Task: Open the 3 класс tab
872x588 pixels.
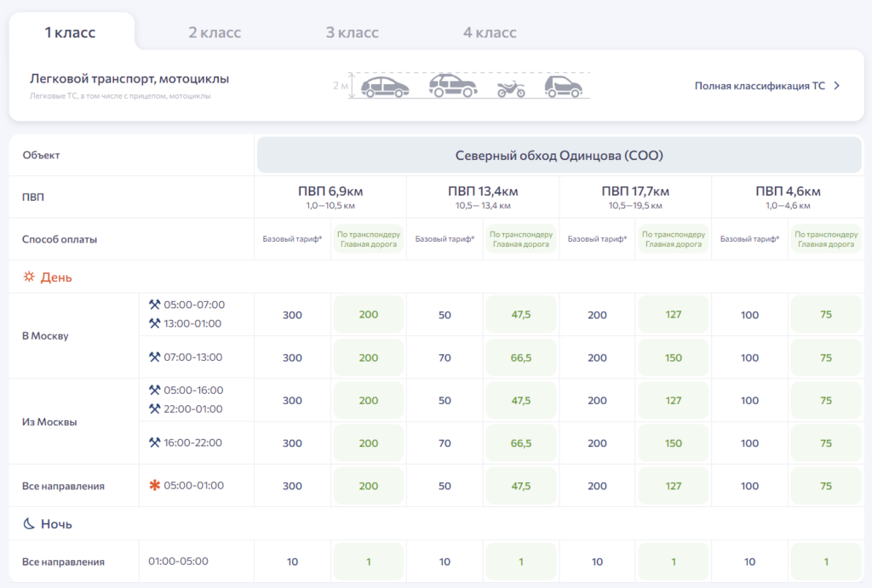Action: (x=352, y=33)
